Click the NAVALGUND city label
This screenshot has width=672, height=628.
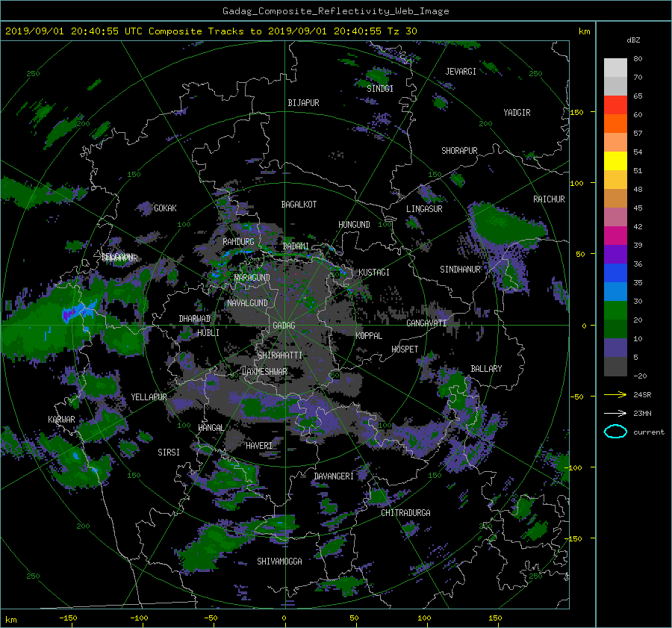pyautogui.click(x=247, y=303)
